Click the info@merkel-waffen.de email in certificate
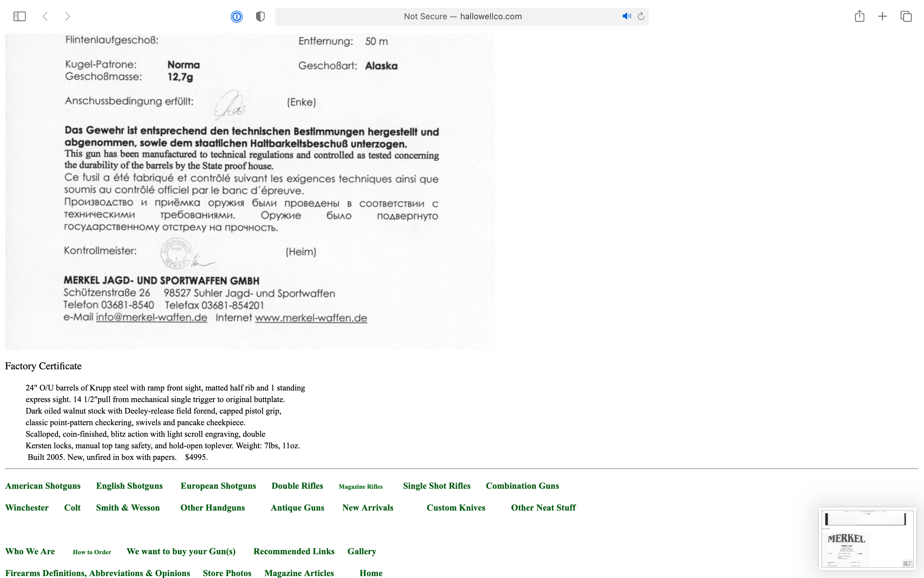The image size is (924, 578). pos(151,318)
